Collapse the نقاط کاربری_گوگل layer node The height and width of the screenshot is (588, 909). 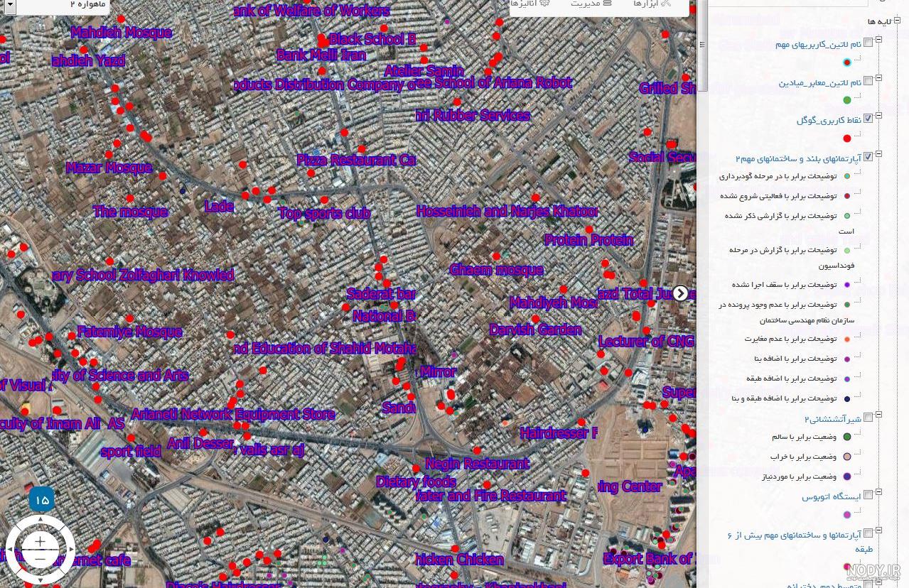pyautogui.click(x=878, y=115)
